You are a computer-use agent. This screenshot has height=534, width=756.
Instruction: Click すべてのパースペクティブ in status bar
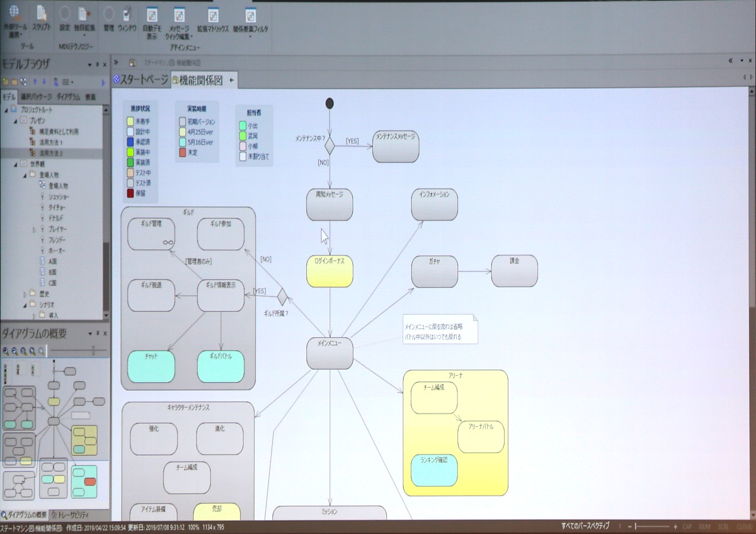585,525
